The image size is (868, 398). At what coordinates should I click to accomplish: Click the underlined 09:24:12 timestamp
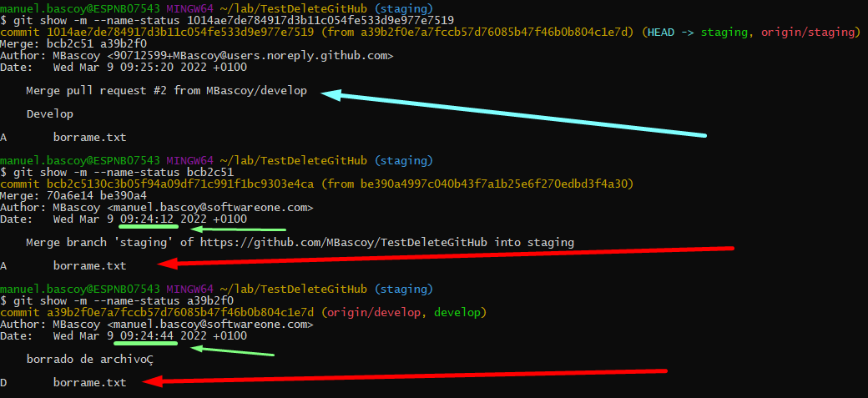tap(149, 219)
